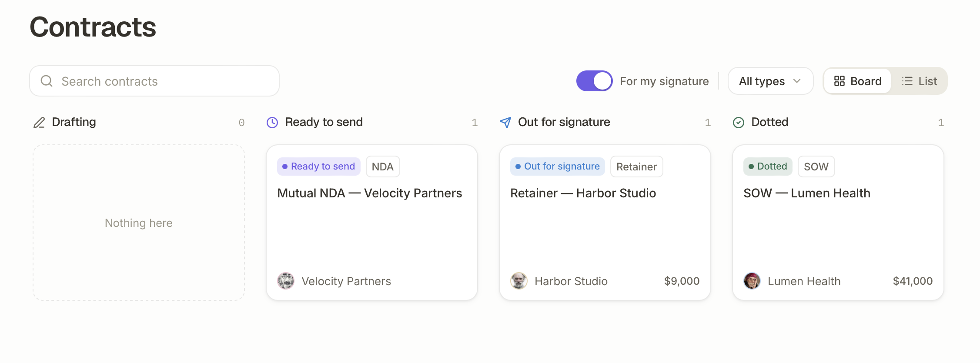Viewport: 980px width, 363px height.
Task: Click the Out for signature column count
Action: pyautogui.click(x=708, y=123)
